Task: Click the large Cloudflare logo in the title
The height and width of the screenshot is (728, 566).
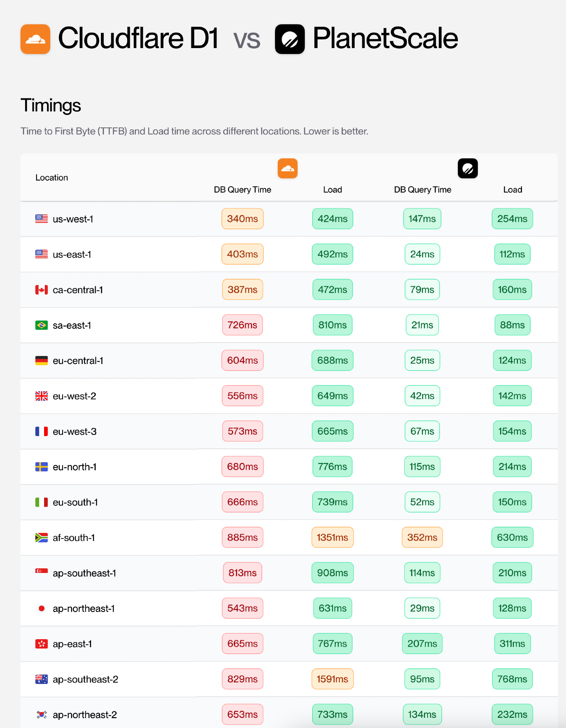Action: click(35, 39)
